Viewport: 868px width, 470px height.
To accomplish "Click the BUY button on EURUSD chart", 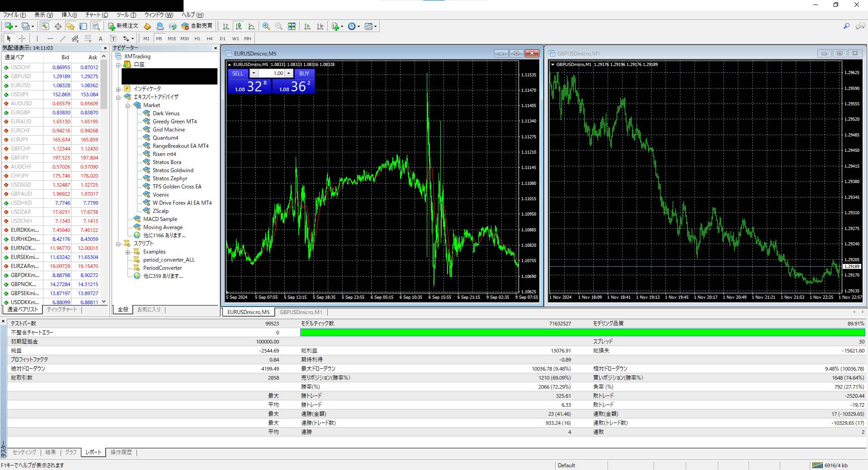I will [x=304, y=73].
